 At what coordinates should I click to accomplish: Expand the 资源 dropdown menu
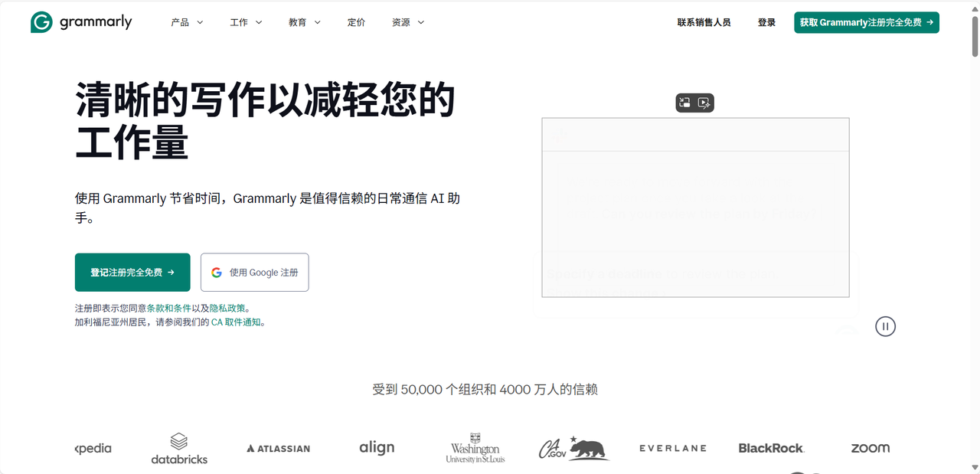[x=408, y=22]
